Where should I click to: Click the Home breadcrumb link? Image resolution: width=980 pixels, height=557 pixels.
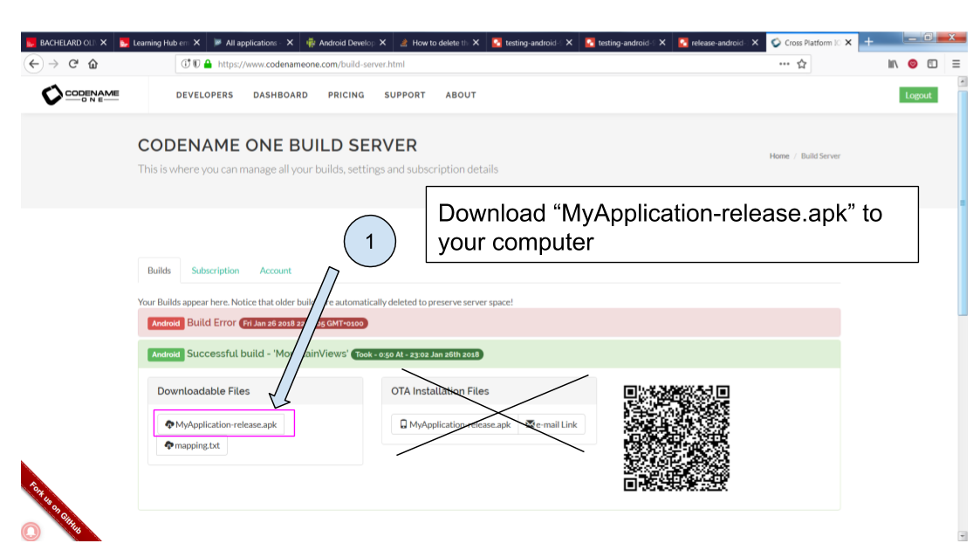tap(779, 155)
